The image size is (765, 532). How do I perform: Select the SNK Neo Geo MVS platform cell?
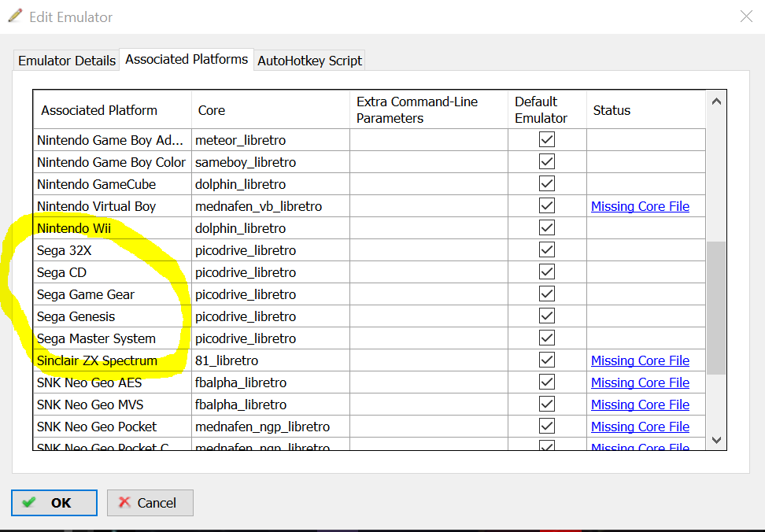[113, 405]
